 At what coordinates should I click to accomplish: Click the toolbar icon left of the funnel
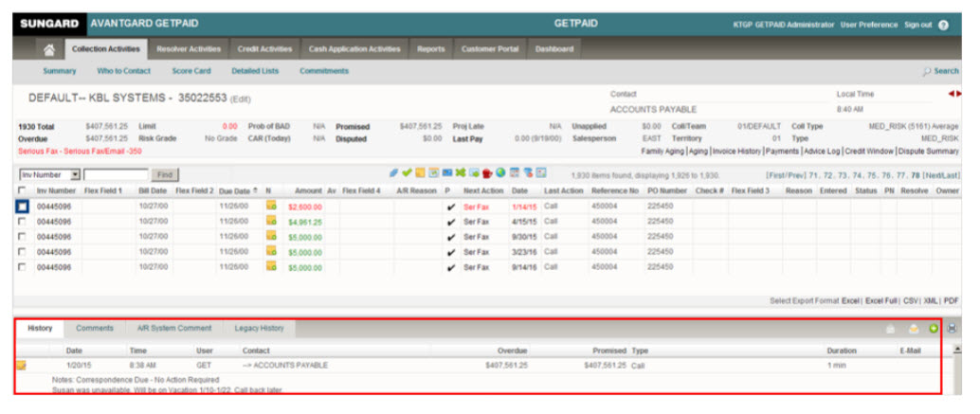point(515,173)
